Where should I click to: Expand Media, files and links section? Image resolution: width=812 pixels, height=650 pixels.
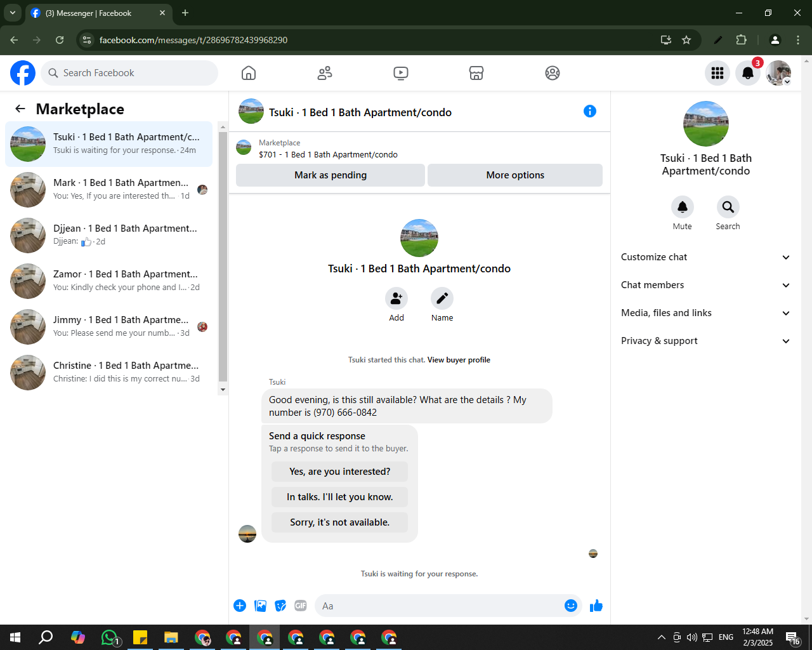click(x=705, y=313)
